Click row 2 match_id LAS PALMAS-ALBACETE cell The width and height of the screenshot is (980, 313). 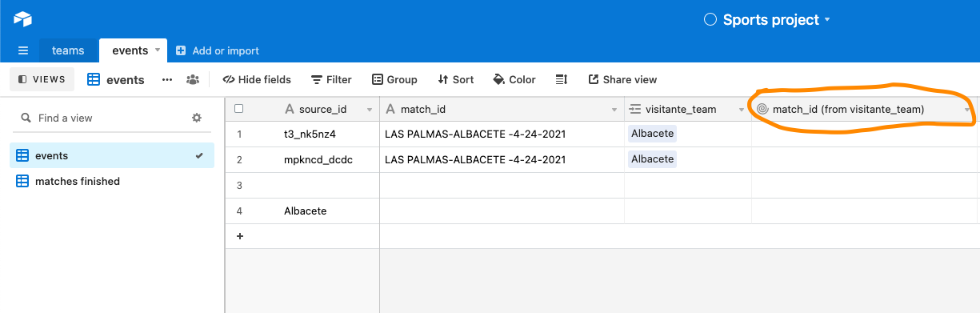click(x=502, y=159)
